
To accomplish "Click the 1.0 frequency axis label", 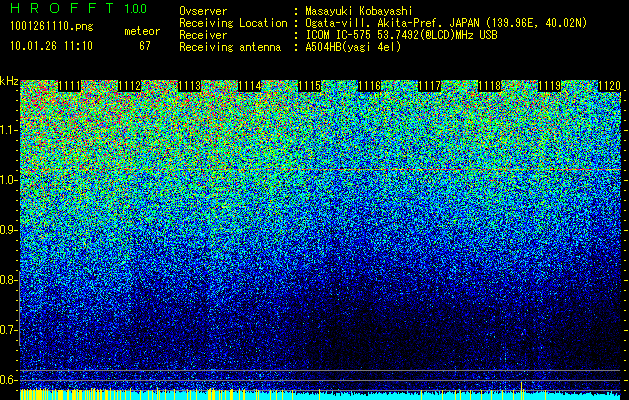I will click(9, 180).
